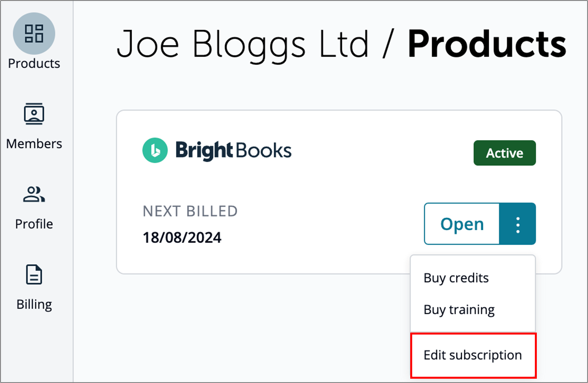Click the Products grid icon in sidebar
The image size is (588, 383).
pos(34,33)
